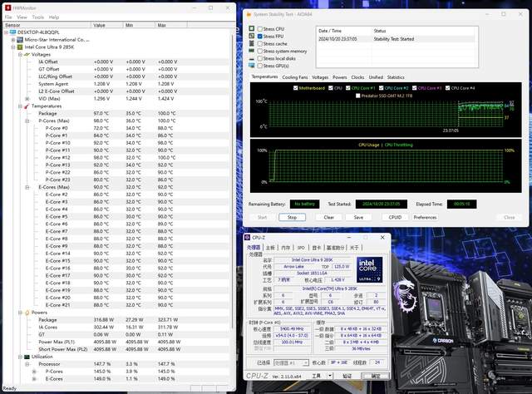Enable Stress local disks option

coord(260,58)
